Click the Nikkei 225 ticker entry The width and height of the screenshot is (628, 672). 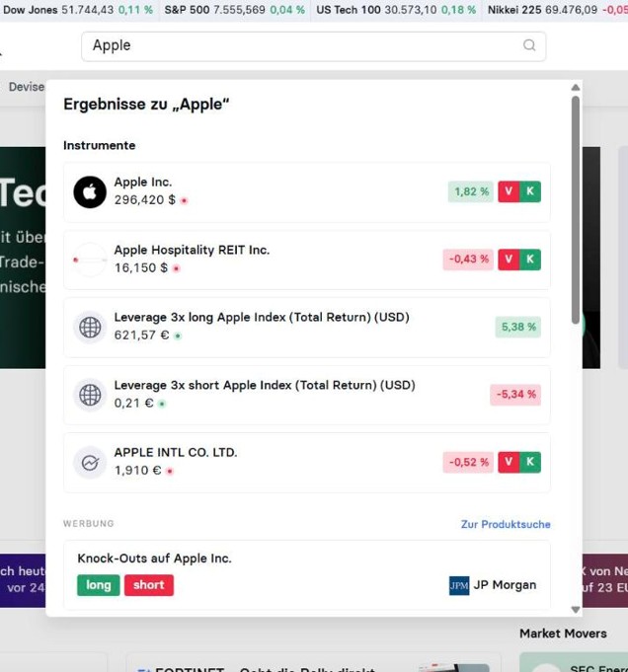pos(558,10)
